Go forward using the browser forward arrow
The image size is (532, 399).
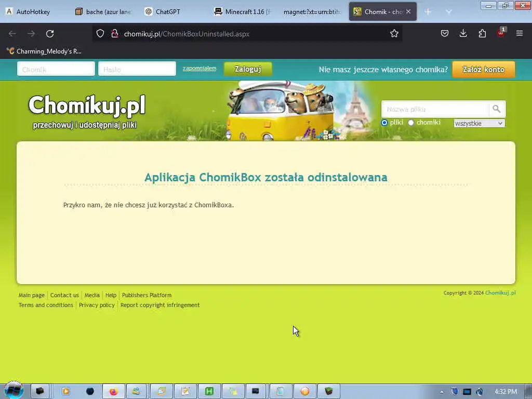(31, 34)
